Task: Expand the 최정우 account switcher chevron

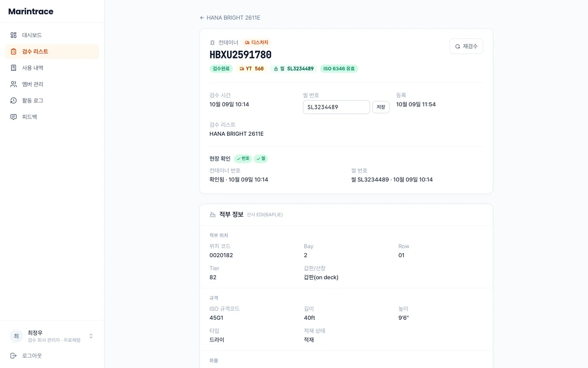Action: (x=91, y=336)
